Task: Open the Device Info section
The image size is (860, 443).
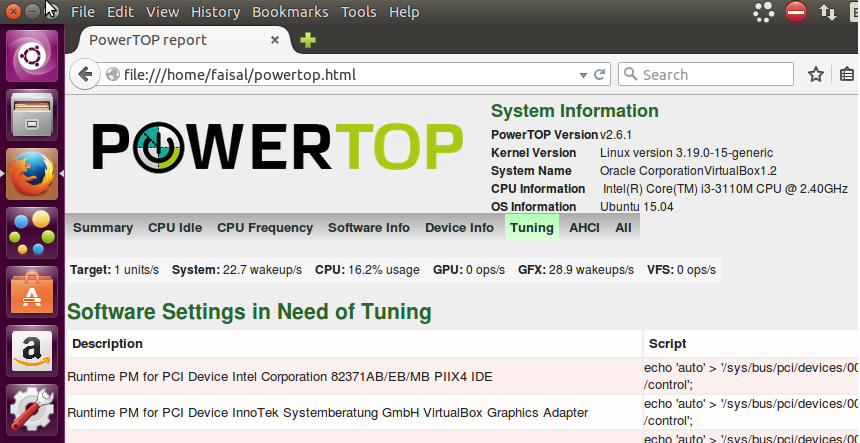Action: tap(459, 228)
